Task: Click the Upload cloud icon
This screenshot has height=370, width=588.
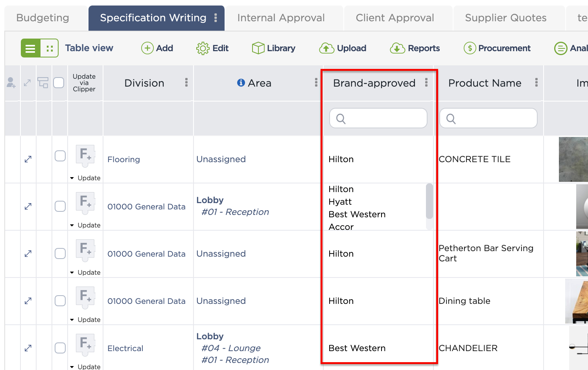Action: 326,48
